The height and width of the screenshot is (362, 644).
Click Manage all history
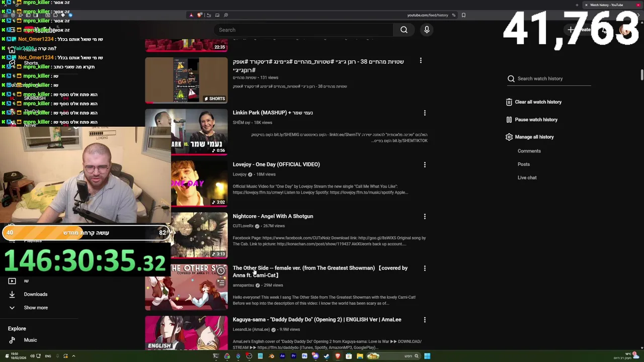point(534,137)
